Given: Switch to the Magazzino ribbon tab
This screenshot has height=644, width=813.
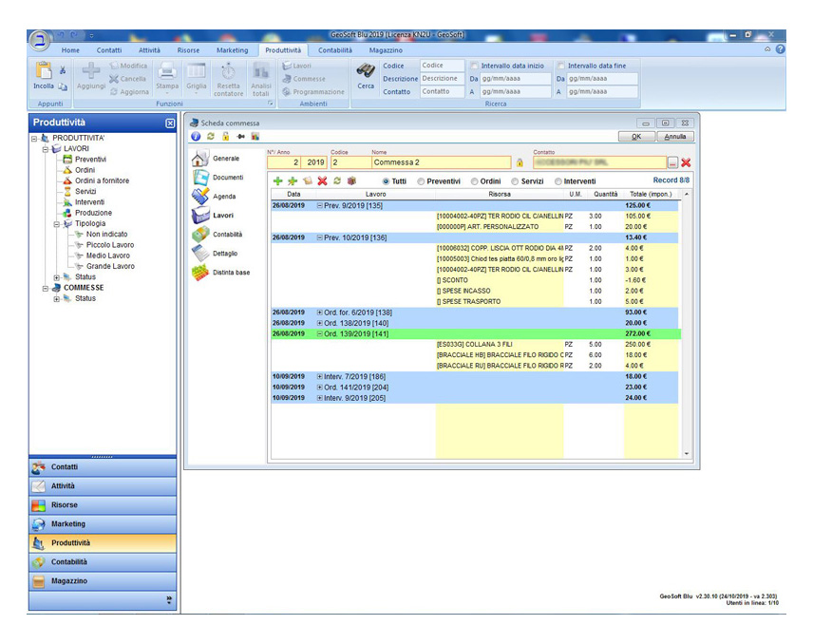Looking at the screenshot, I should (386, 50).
